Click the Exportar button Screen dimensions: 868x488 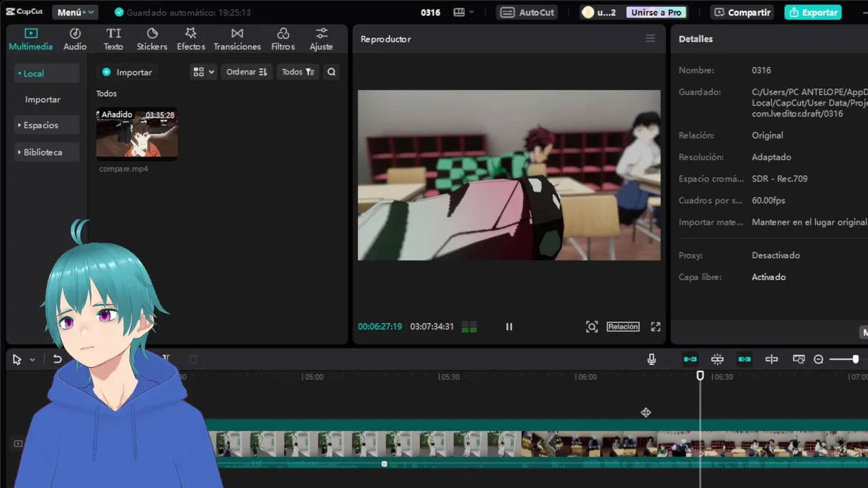click(813, 12)
